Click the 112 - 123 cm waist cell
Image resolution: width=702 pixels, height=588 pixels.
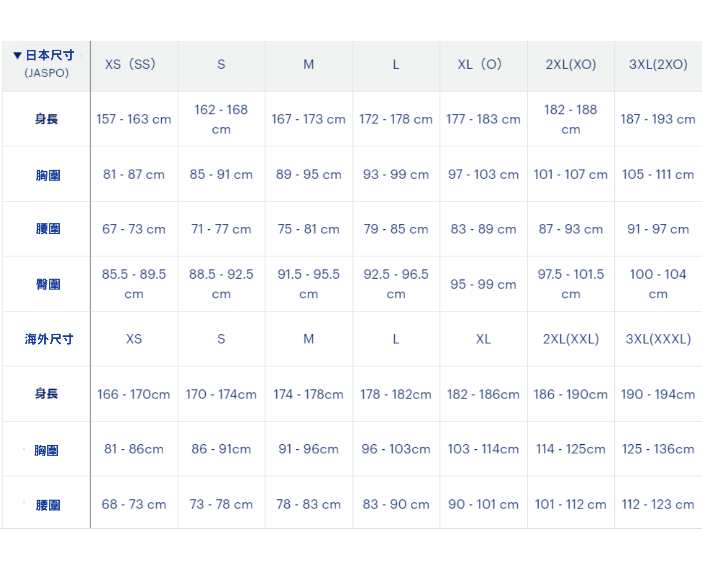point(658,504)
